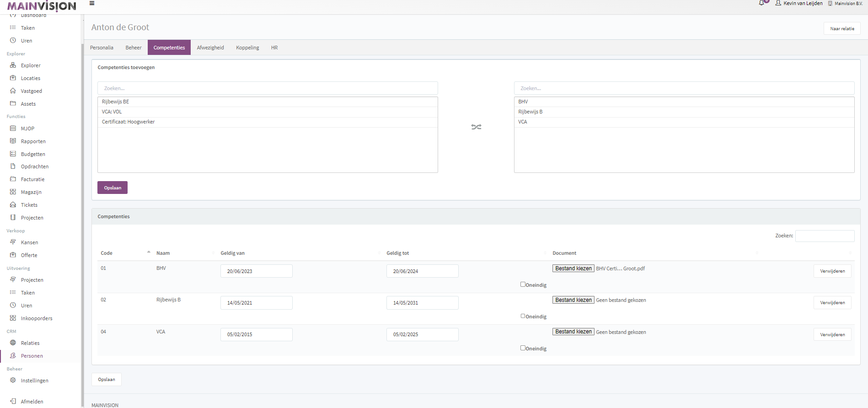868x408 pixels.
Task: Click the Afmelden logout icon
Action: 13,402
